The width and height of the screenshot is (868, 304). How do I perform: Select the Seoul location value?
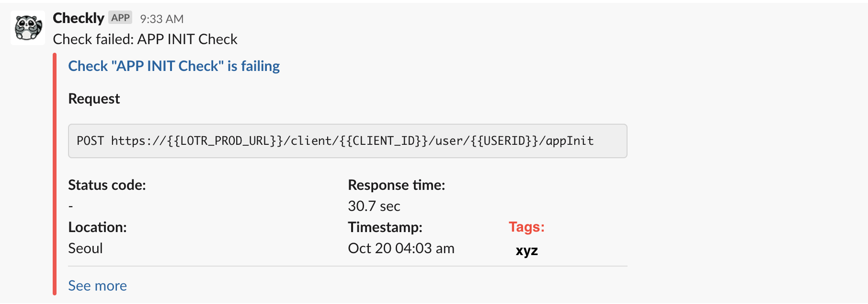click(85, 248)
